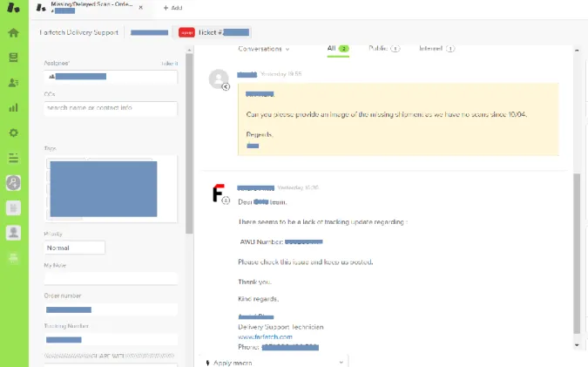Close the Missing/Delayed Scan ticket tab
The height and width of the screenshot is (367, 588).
[140, 8]
